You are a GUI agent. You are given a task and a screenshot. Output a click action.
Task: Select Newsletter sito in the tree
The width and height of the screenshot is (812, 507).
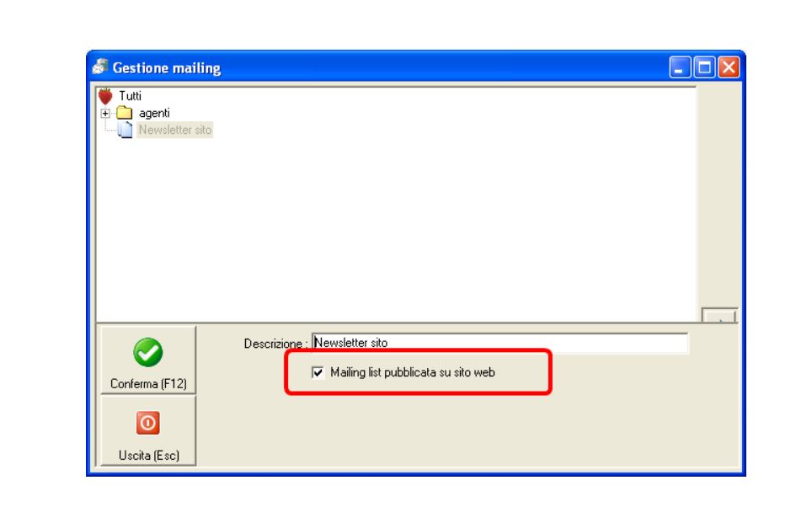coord(175,130)
